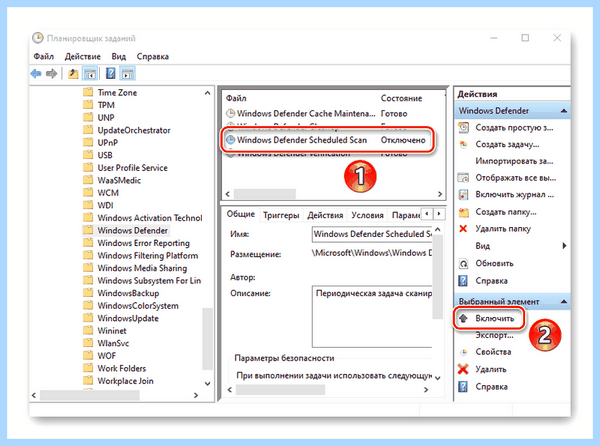
Task: Click the Удалить папку action label
Action: click(503, 229)
